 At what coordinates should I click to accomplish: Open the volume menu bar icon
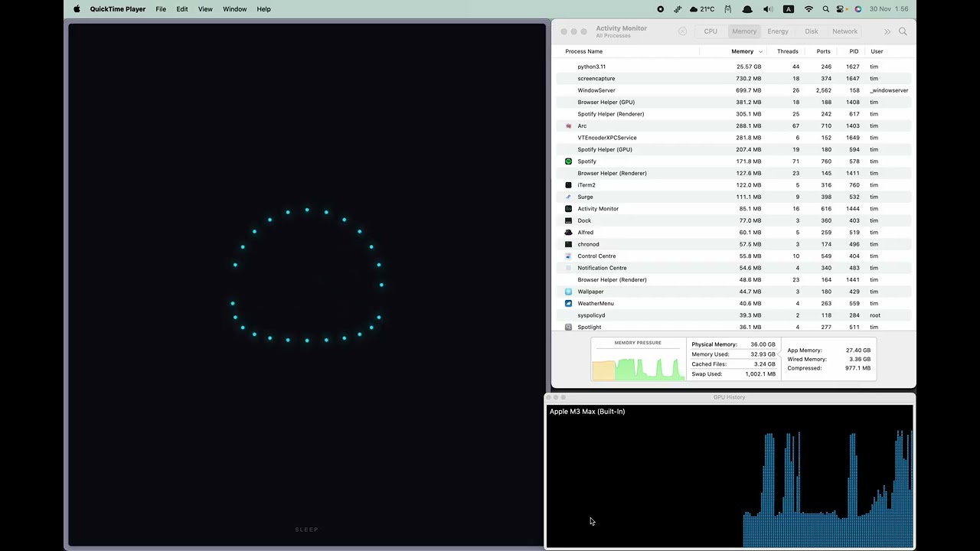click(768, 9)
